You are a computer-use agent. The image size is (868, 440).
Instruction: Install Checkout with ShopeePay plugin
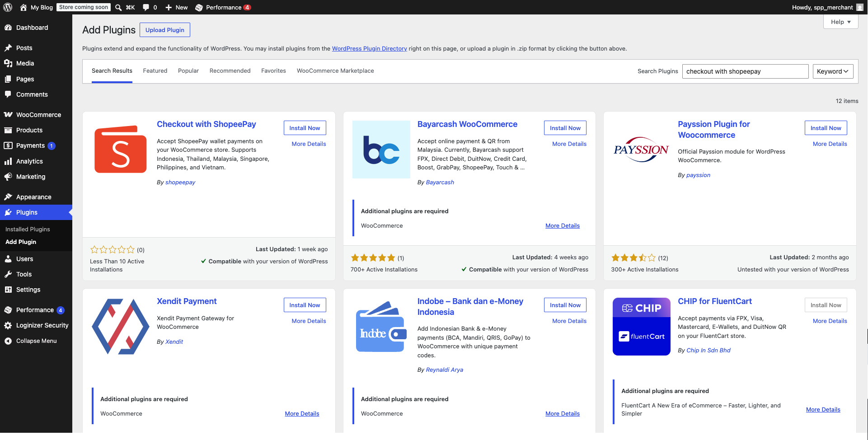[x=305, y=128]
